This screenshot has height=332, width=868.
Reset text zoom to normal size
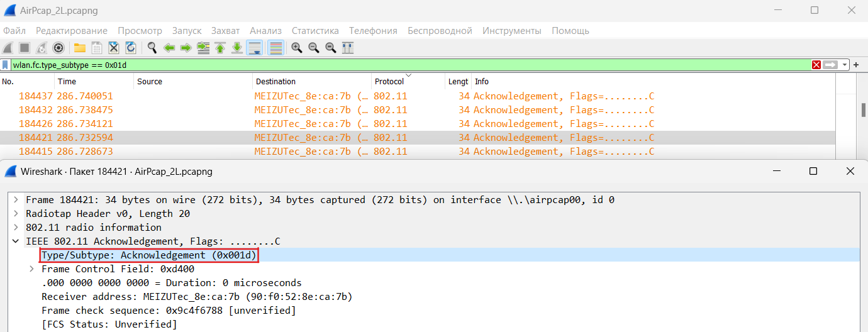[330, 48]
